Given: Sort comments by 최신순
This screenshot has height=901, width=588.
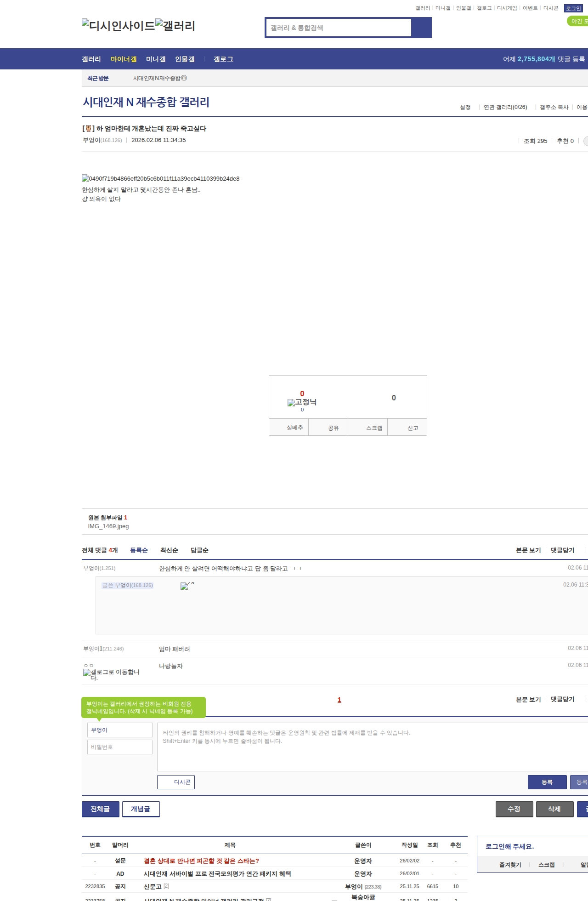Looking at the screenshot, I should click(x=169, y=550).
